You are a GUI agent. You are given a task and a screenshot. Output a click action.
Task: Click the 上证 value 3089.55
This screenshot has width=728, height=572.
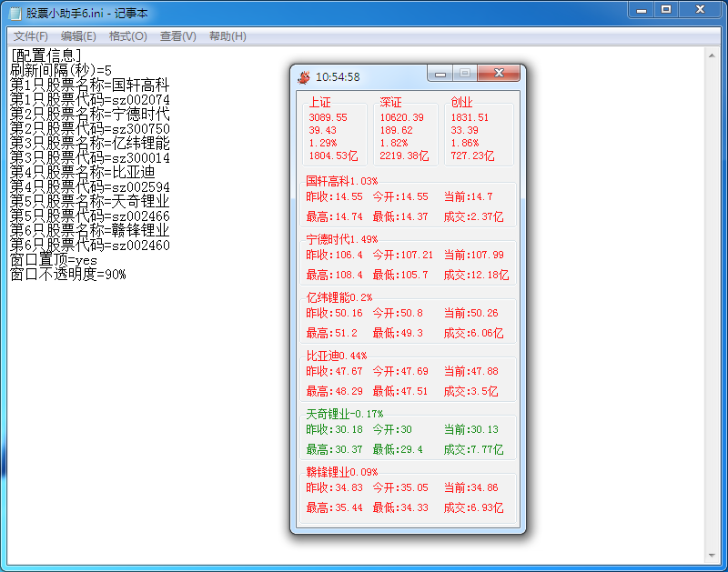pos(328,117)
